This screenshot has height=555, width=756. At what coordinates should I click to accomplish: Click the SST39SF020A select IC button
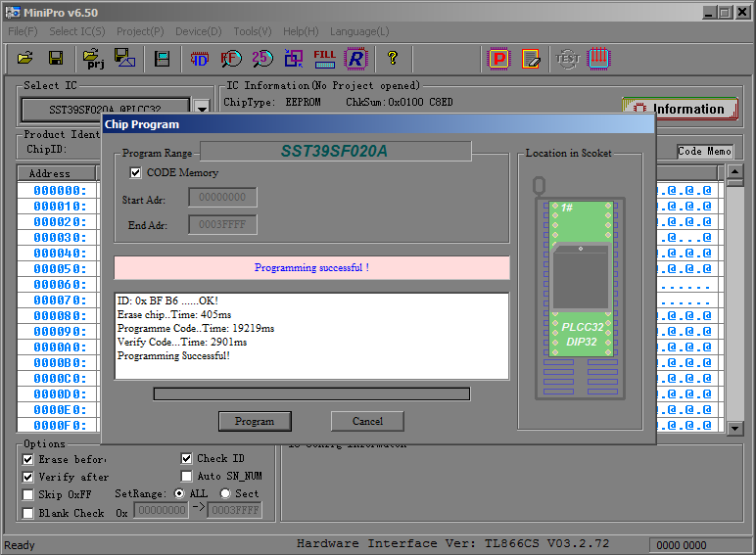[x=105, y=108]
